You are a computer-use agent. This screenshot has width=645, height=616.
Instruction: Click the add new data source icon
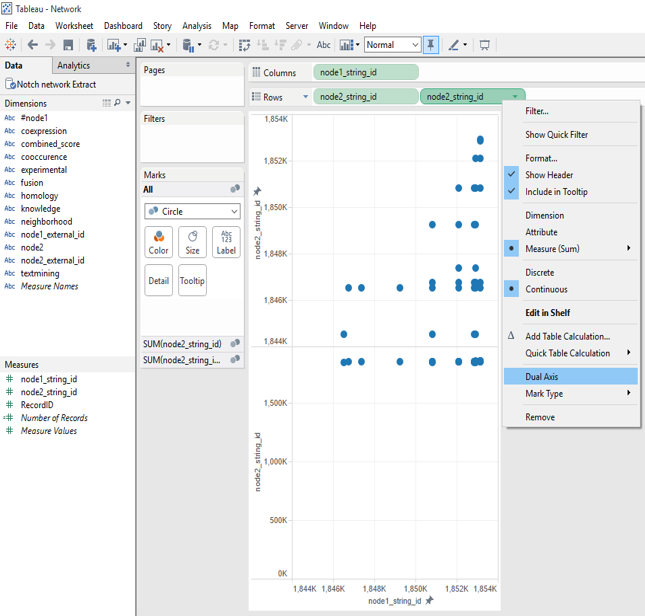point(91,45)
